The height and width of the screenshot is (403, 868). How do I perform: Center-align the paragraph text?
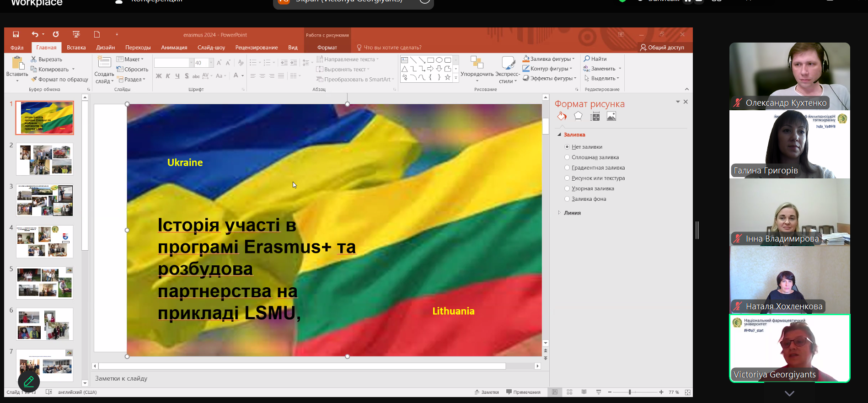click(262, 76)
